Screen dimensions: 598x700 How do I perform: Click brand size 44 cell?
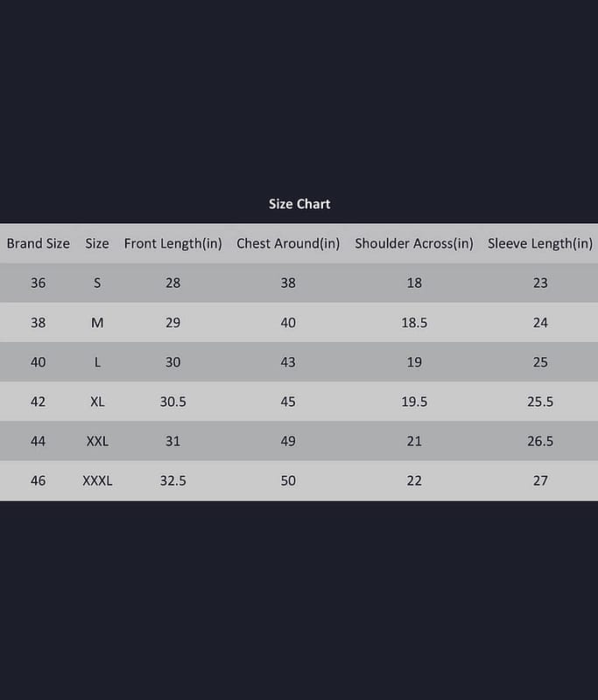[39, 441]
